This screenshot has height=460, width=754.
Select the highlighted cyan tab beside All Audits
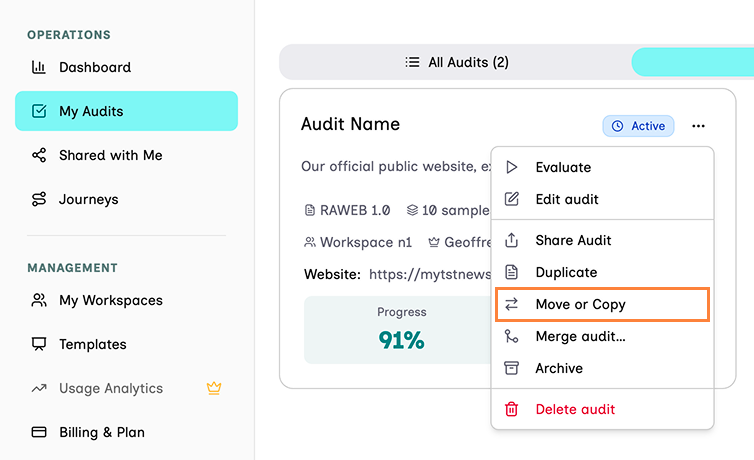coord(692,62)
